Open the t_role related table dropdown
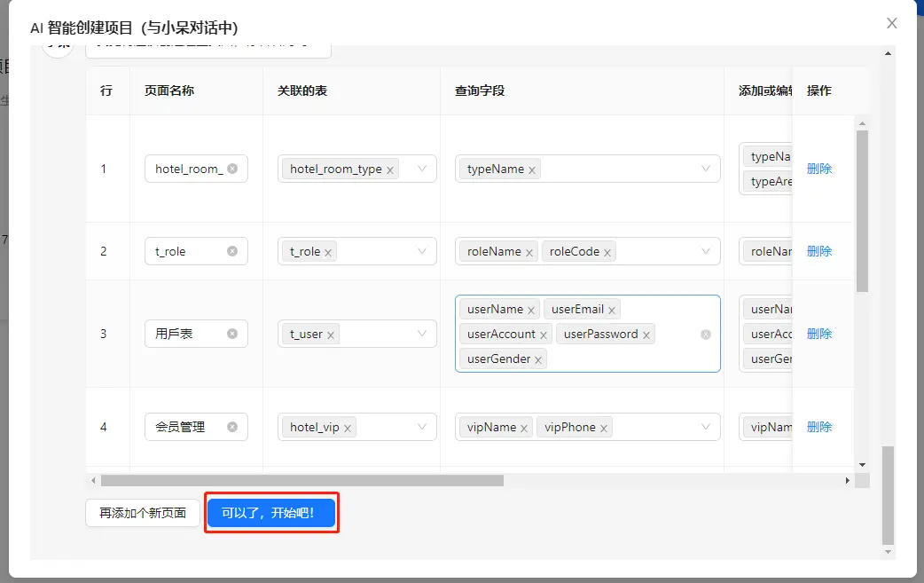 coord(422,251)
